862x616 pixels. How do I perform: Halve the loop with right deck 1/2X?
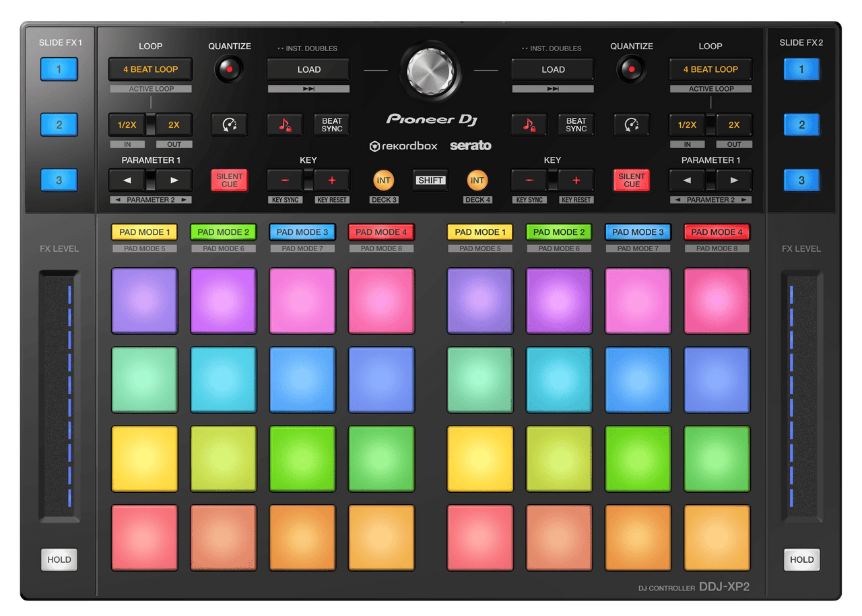click(687, 125)
